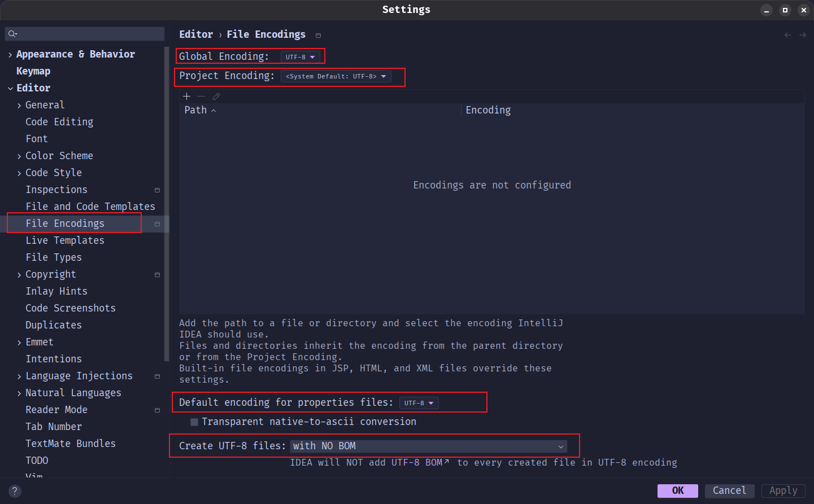
Task: Expand Appearance & Behavior tree node
Action: tap(10, 55)
